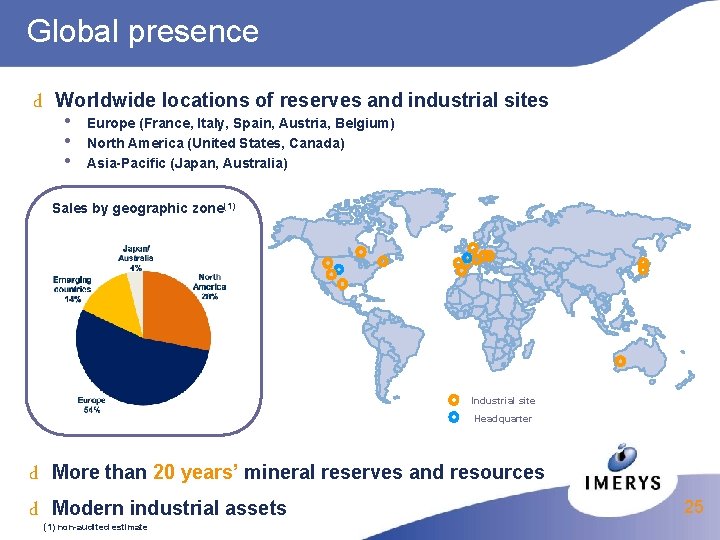Select the industrial site marker in Spain

[461, 271]
